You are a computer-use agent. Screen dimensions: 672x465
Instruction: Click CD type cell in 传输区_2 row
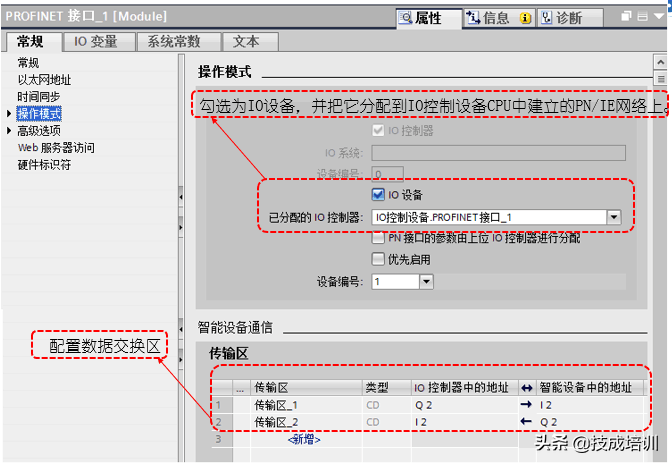tap(372, 422)
